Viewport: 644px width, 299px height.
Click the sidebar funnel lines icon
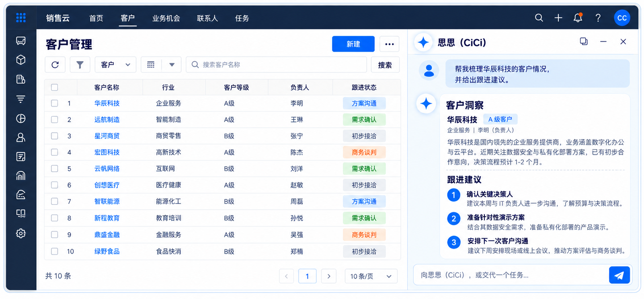click(x=21, y=99)
